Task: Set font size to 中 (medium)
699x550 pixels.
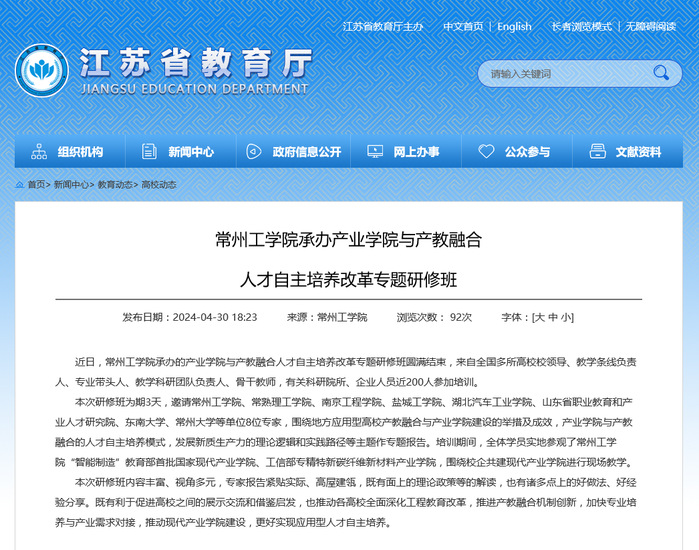Action: pos(554,317)
